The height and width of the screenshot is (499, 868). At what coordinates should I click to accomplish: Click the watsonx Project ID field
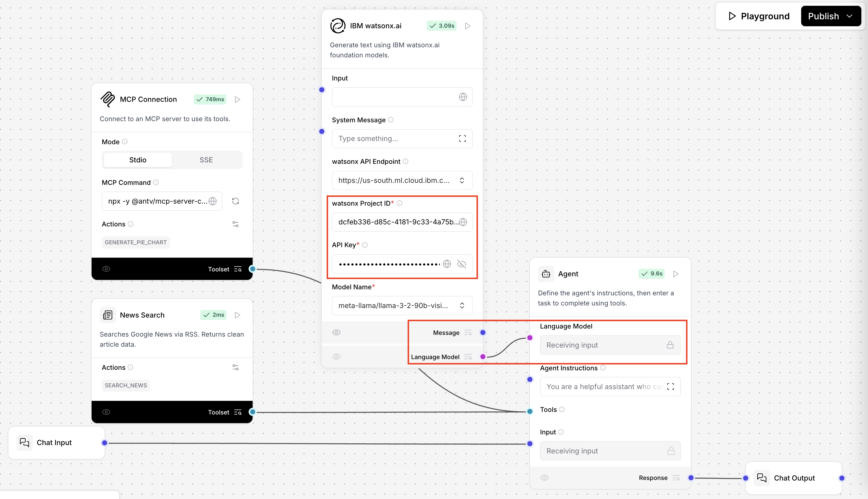(402, 222)
